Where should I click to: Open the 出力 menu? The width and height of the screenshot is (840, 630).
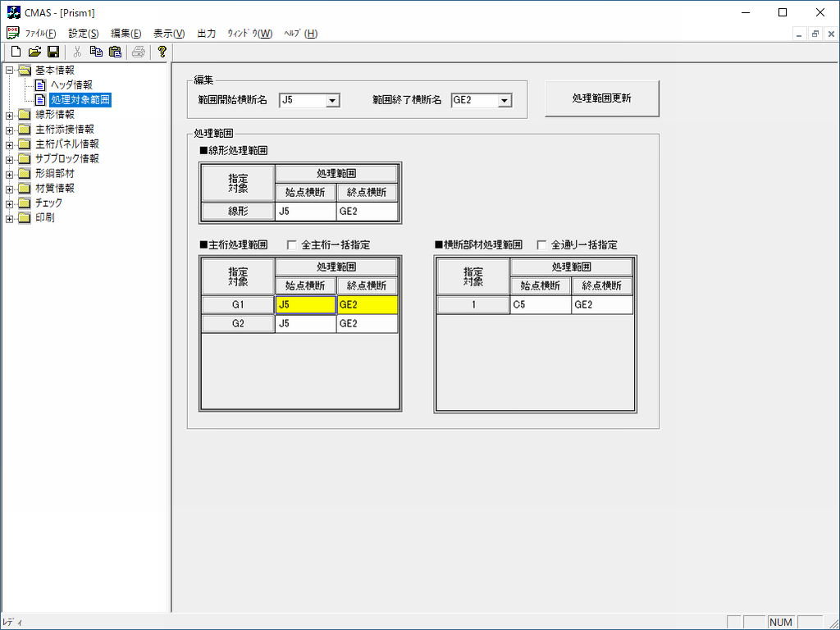coord(206,34)
